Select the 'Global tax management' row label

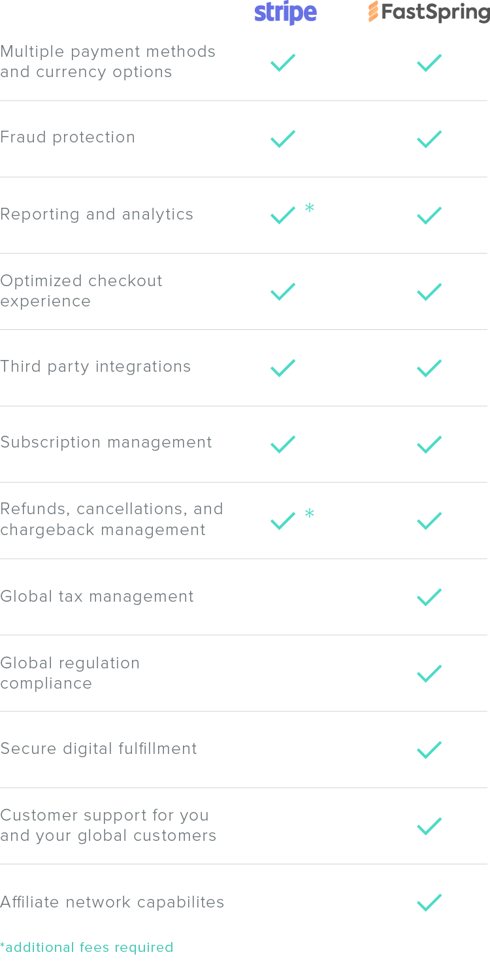pos(97,596)
